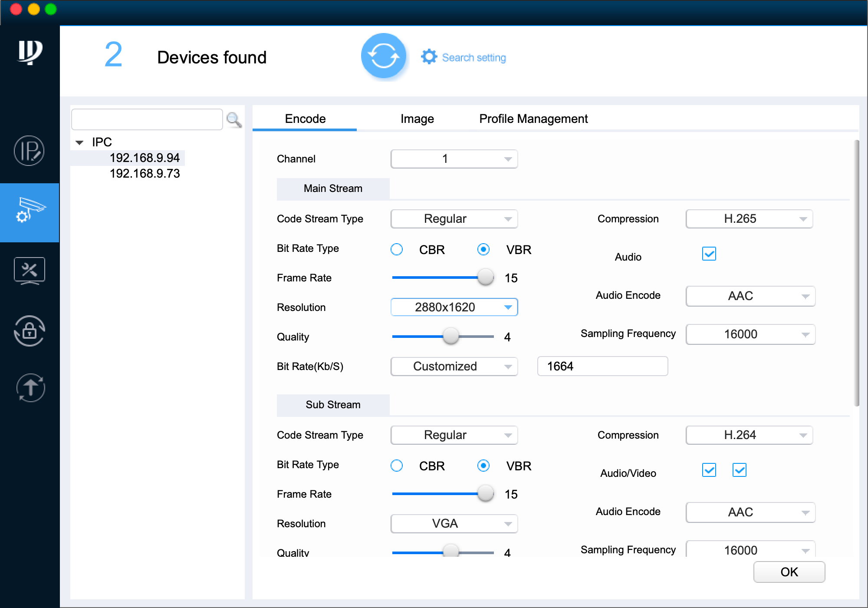
Task: Collapse the IPC tree node
Action: click(79, 142)
